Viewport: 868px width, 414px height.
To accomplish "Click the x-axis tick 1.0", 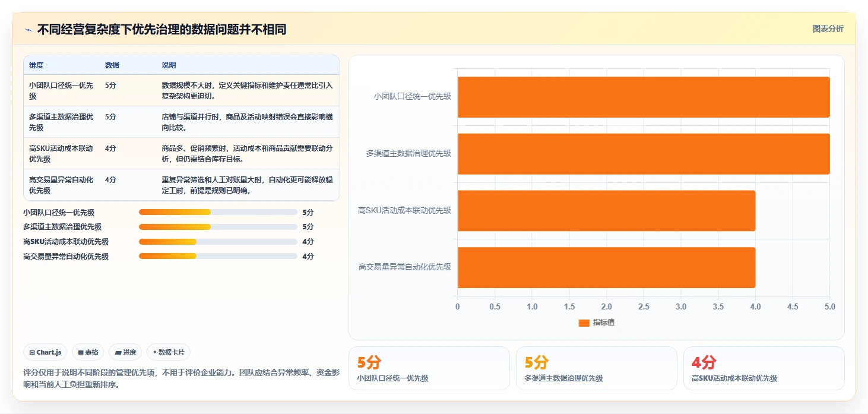I will pos(532,307).
